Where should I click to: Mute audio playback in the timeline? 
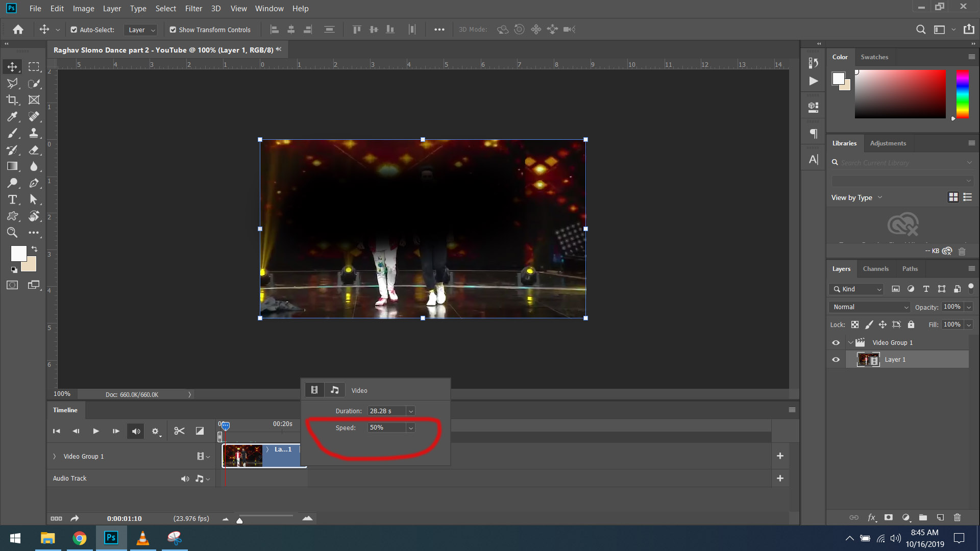135,431
